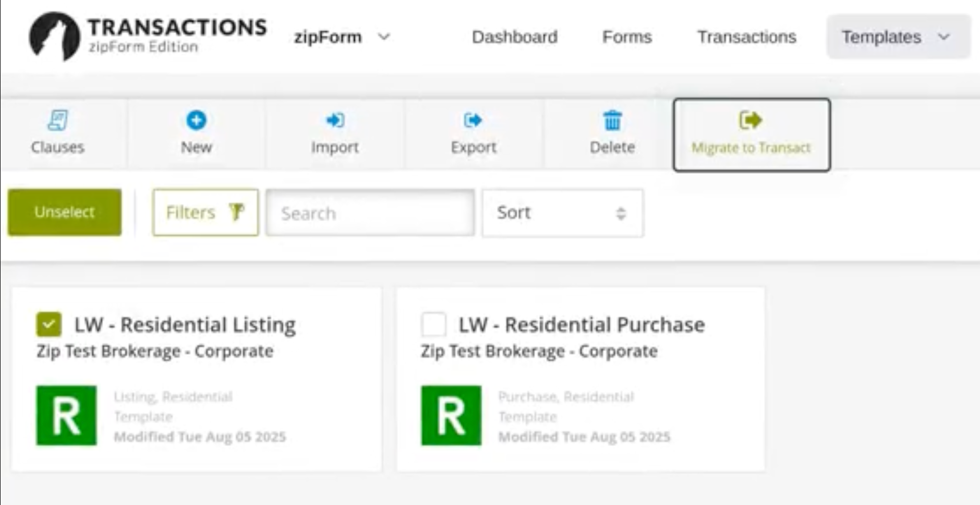
Task: Open the Clauses scroll icon
Action: click(x=57, y=121)
